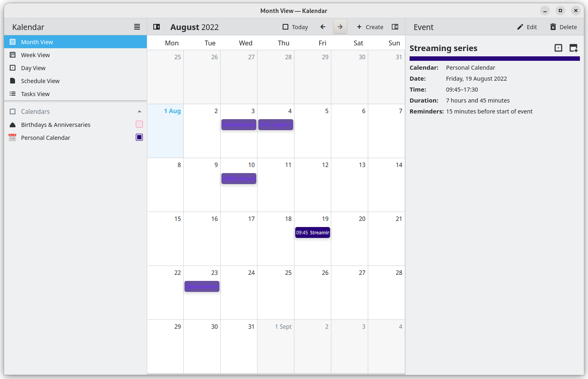Image resolution: width=588 pixels, height=379 pixels.
Task: Click the 7 hours and 45 minutes duration
Action: click(x=478, y=101)
